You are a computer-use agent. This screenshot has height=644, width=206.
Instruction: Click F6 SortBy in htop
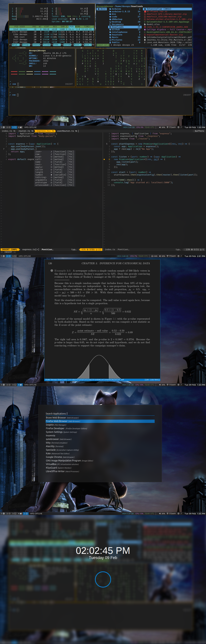click(66, 45)
